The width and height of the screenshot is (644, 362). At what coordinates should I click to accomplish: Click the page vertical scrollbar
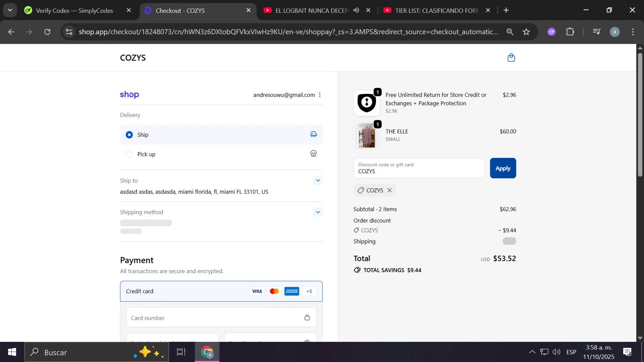[x=640, y=114]
